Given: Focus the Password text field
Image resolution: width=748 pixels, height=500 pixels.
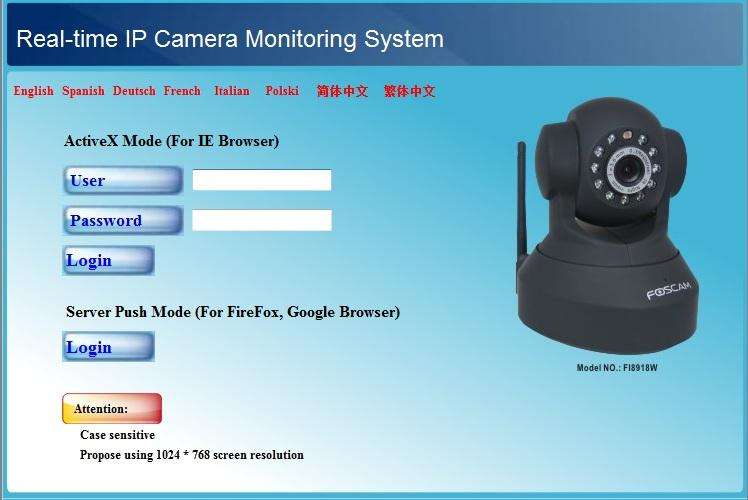Looking at the screenshot, I should click(x=262, y=220).
